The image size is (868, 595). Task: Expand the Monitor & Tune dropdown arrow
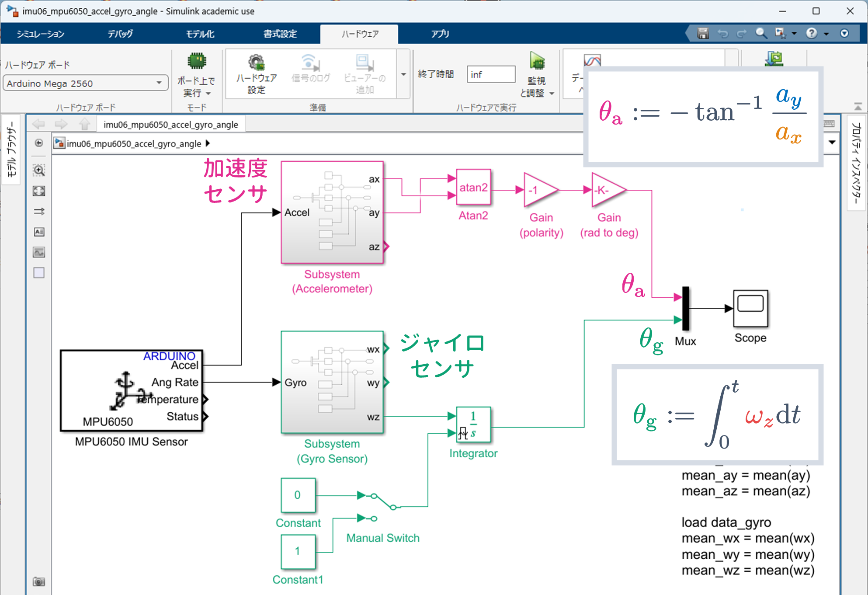[x=552, y=94]
